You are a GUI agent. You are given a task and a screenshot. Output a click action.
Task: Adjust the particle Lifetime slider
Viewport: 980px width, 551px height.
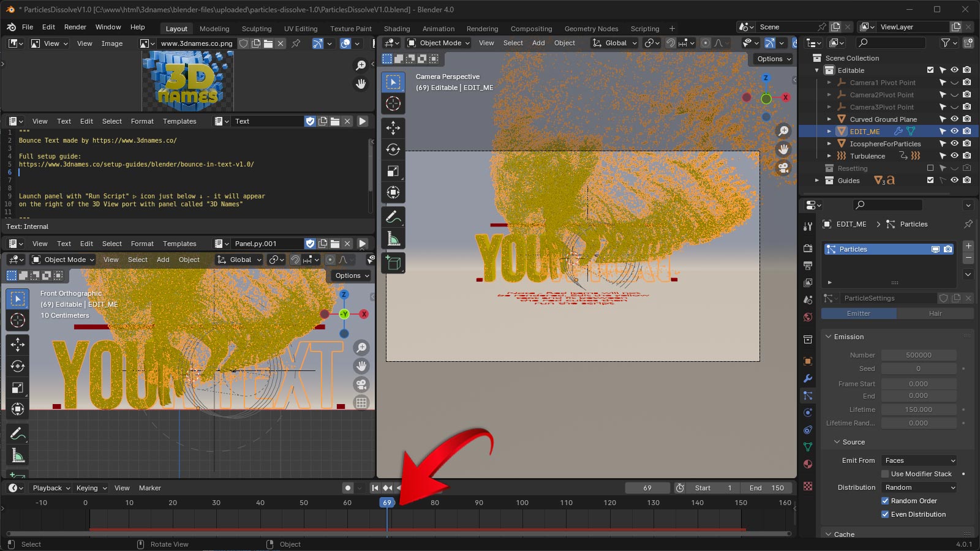919,409
